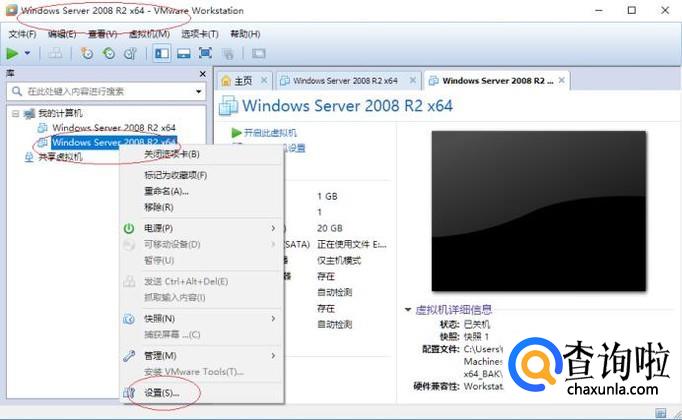Screen dimensions: 682x420
Task: Open the library search dropdown arrow
Action: [x=199, y=91]
